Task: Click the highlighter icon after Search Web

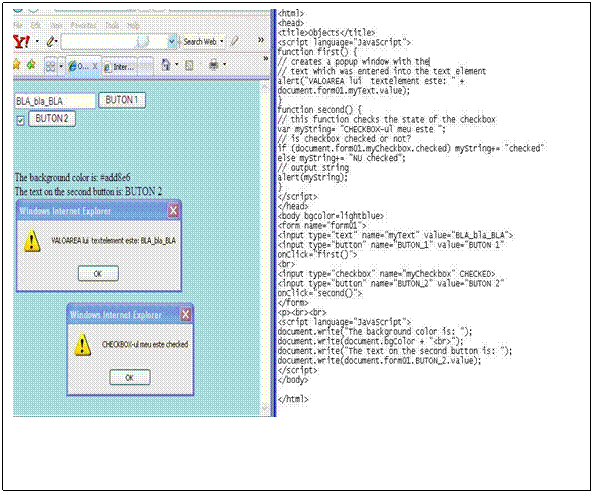Action: tap(235, 41)
